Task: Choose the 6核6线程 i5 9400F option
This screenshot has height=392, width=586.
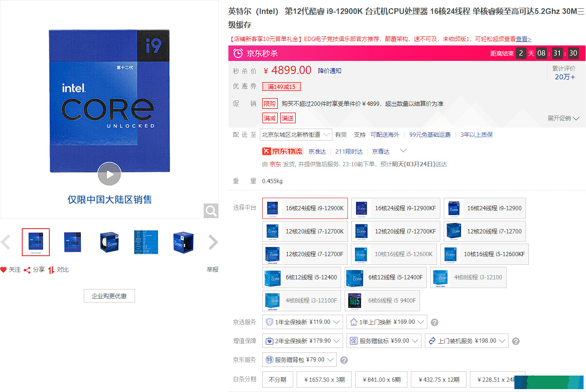Action: pos(382,301)
